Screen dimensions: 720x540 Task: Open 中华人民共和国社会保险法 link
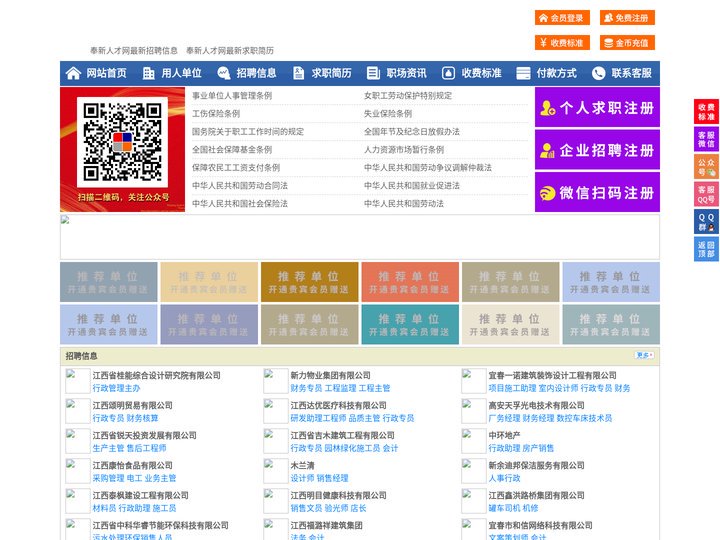tap(240, 203)
